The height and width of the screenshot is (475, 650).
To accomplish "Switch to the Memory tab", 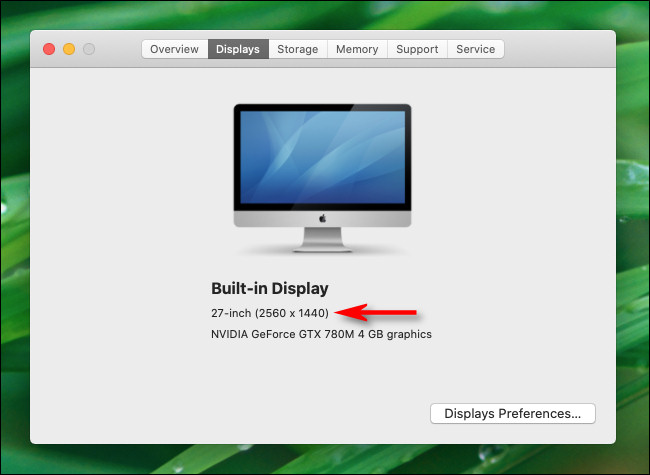I will coord(357,49).
